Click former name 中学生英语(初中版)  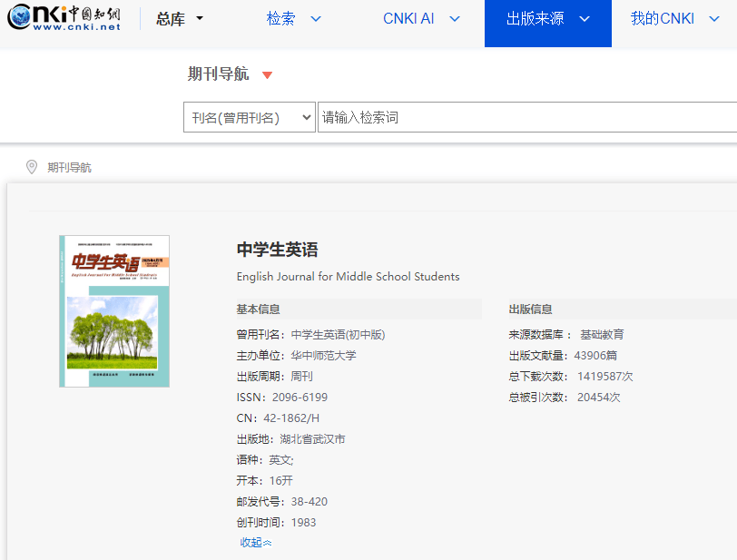click(x=338, y=335)
